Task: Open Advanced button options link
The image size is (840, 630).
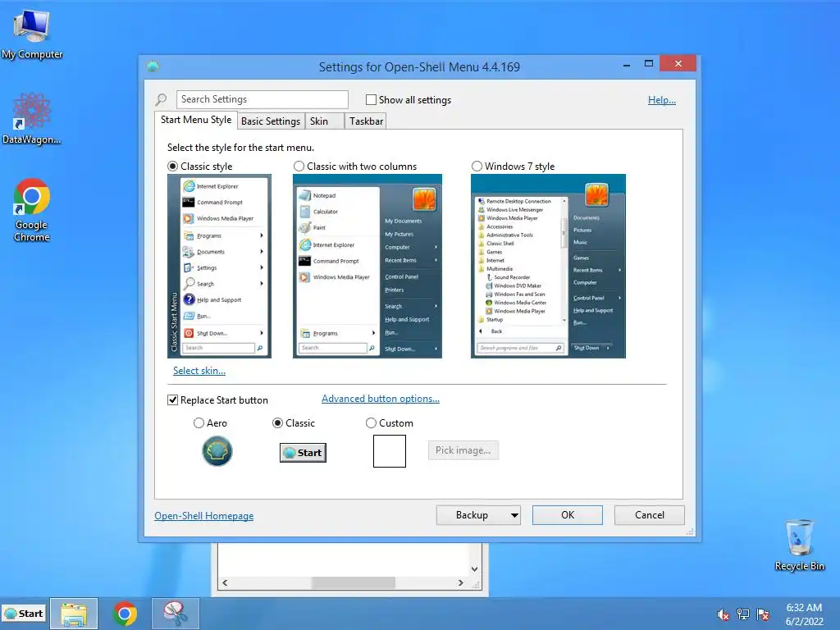Action: pos(381,399)
